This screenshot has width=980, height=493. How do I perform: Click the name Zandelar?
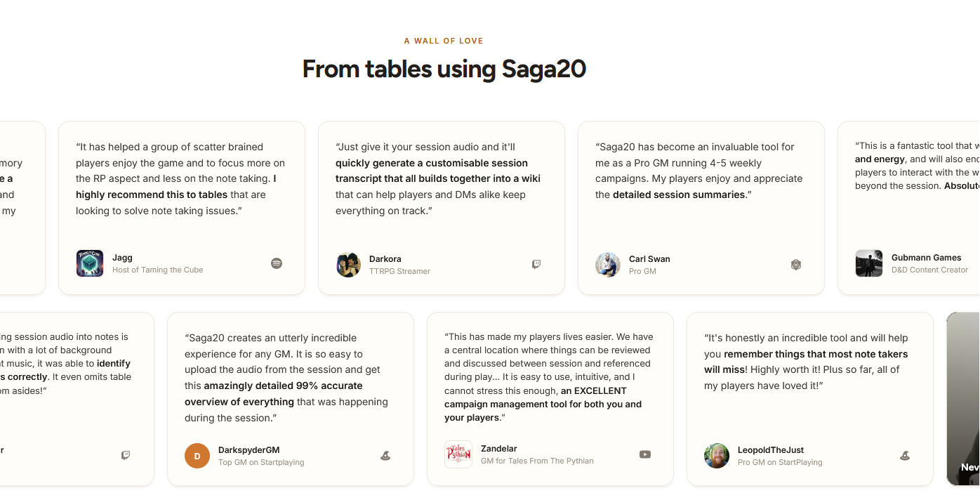499,448
